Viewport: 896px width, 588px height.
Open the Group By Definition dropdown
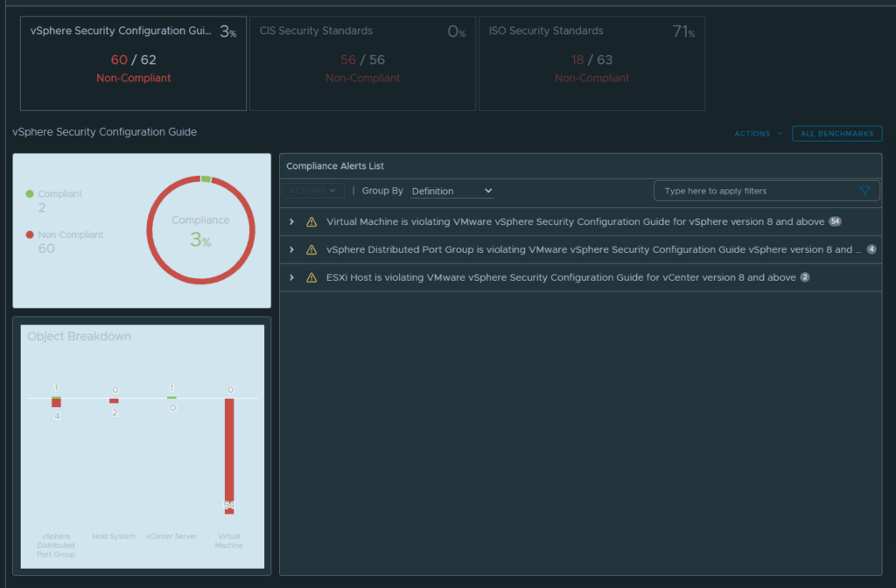(451, 191)
